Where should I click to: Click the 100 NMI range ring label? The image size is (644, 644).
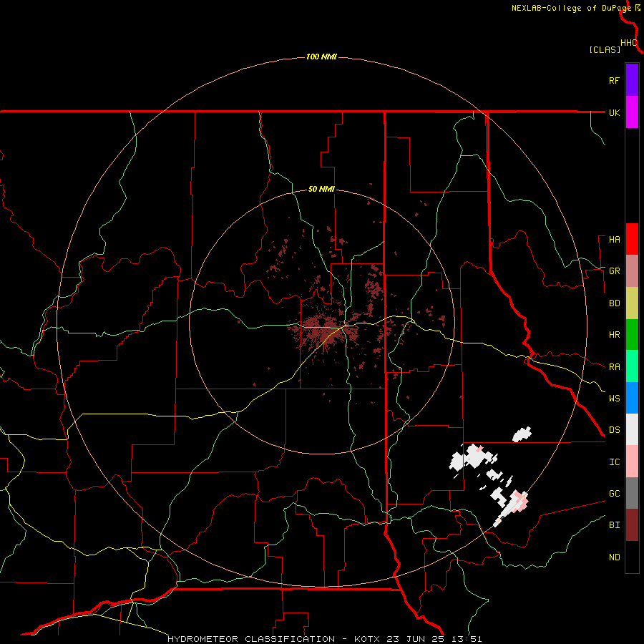tap(321, 57)
